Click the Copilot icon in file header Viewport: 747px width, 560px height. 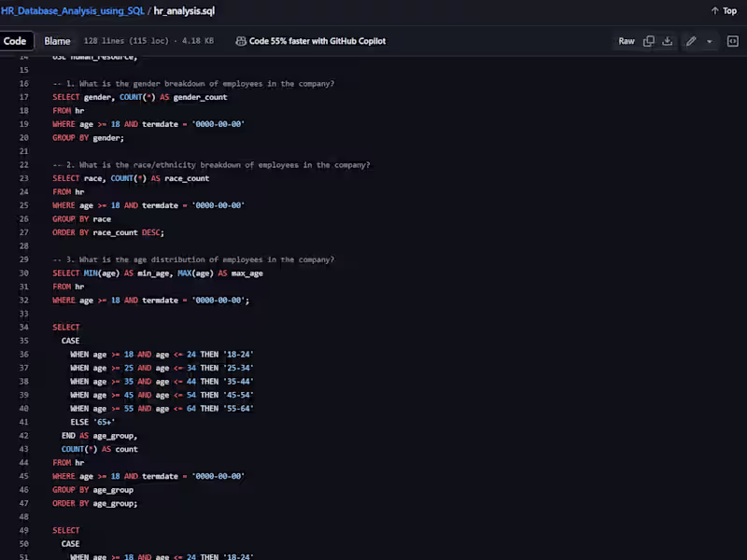point(241,41)
